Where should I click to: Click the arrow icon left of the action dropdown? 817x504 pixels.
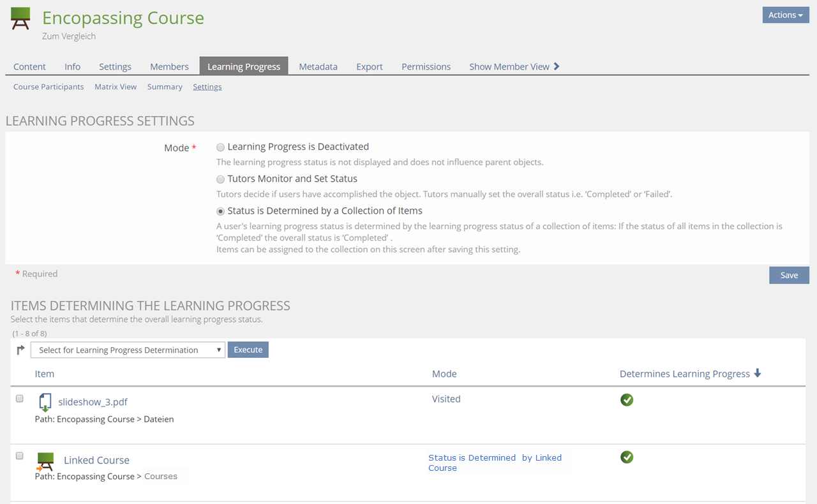20,350
